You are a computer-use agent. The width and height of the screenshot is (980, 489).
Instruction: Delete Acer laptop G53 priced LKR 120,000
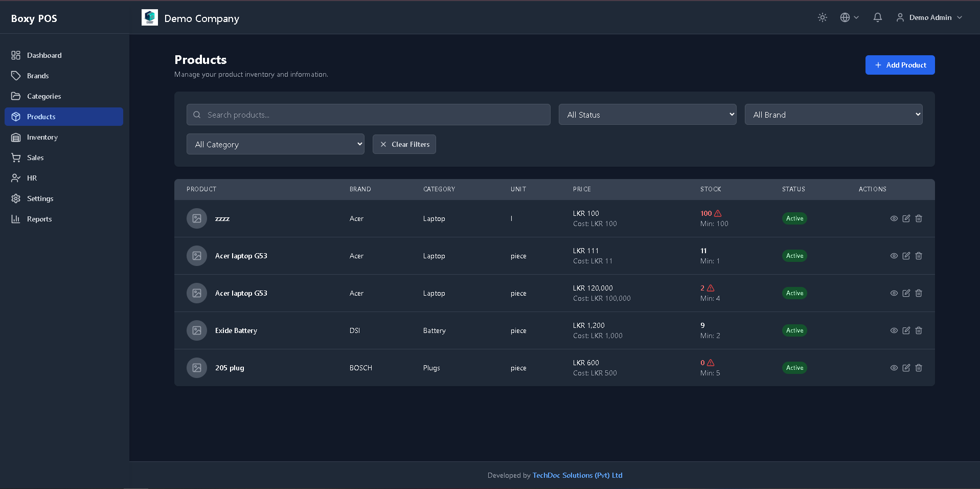pyautogui.click(x=919, y=293)
